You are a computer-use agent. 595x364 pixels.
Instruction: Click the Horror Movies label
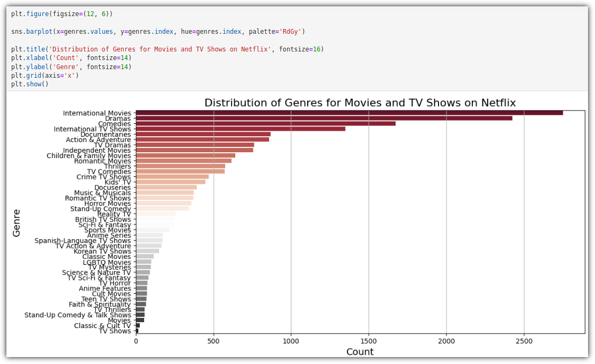point(107,204)
